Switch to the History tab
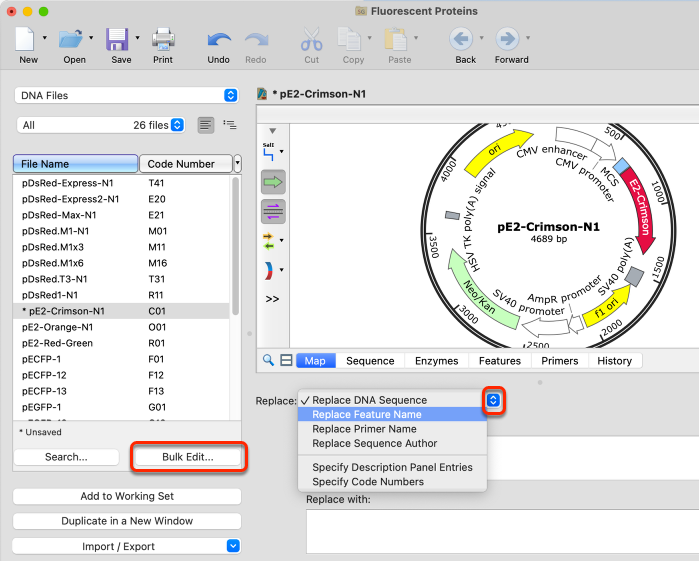This screenshot has height=561, width=699. point(614,360)
